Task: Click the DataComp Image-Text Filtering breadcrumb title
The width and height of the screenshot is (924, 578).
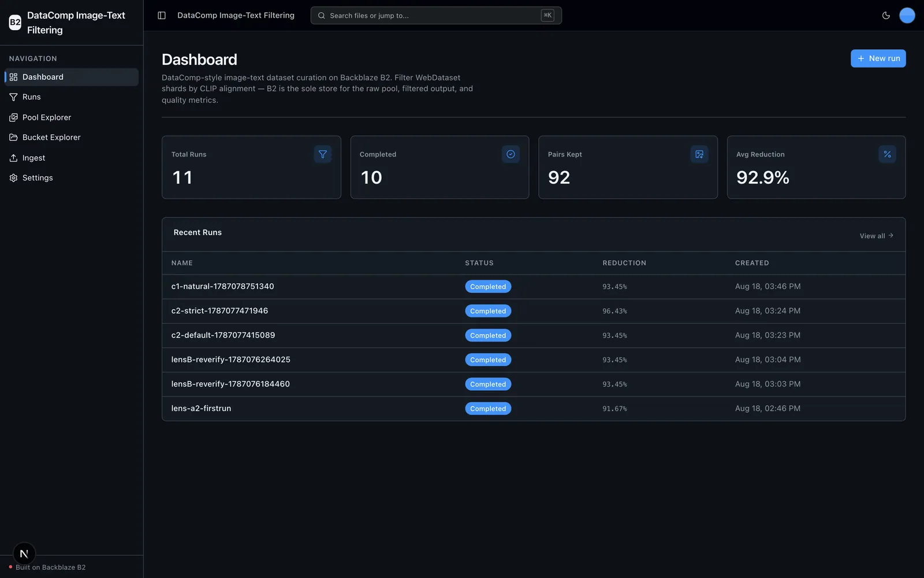Action: 236,16
